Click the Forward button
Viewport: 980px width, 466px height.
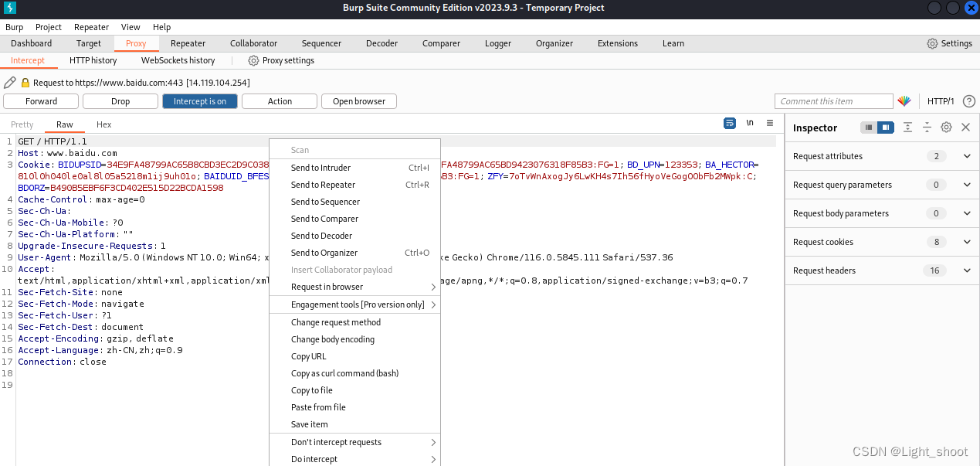click(41, 101)
